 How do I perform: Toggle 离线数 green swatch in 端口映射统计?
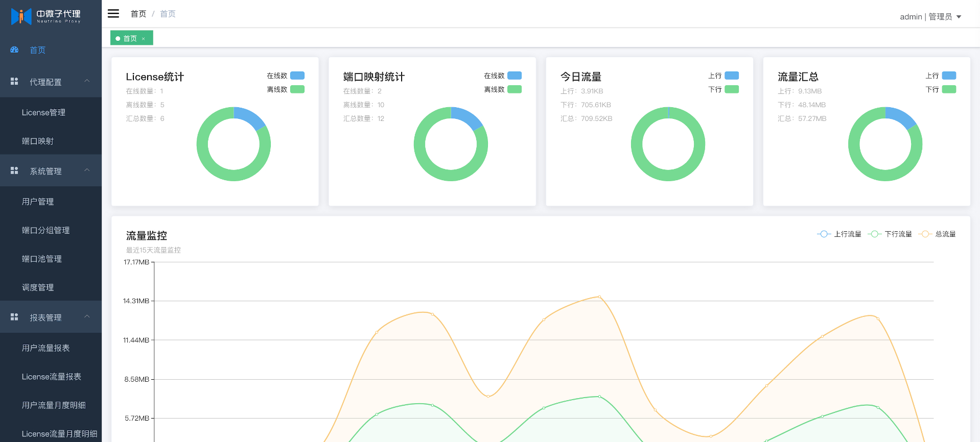(515, 89)
